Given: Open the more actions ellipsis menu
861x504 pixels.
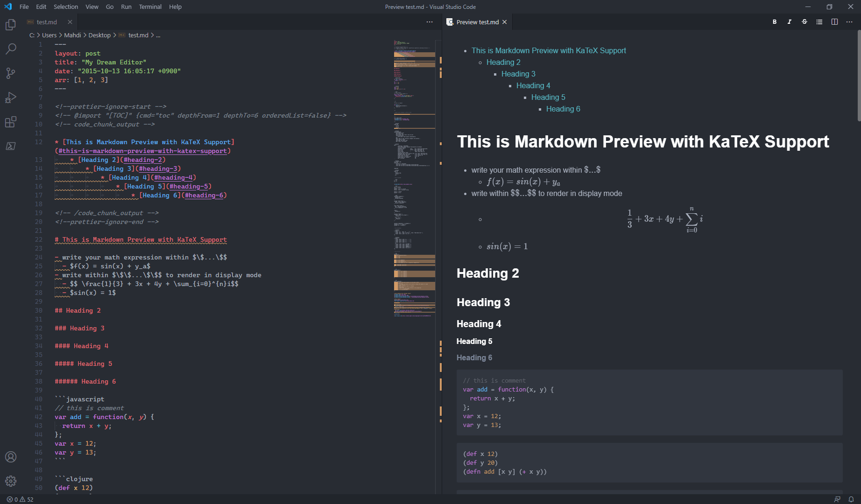Looking at the screenshot, I should pos(849,21).
